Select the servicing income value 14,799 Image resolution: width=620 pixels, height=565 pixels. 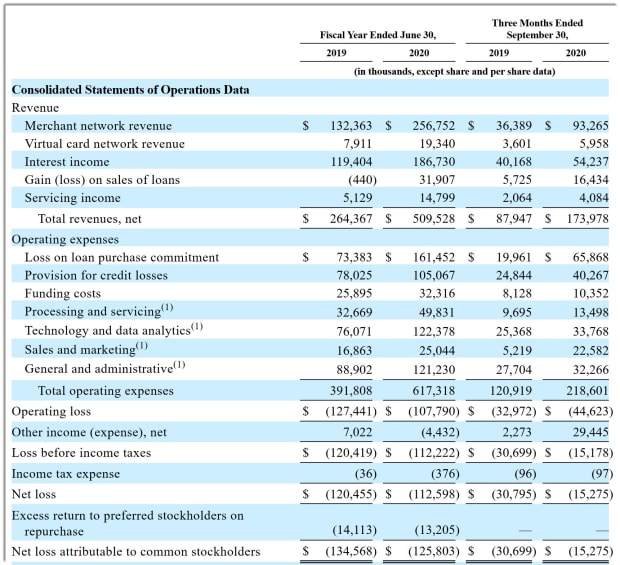(437, 198)
